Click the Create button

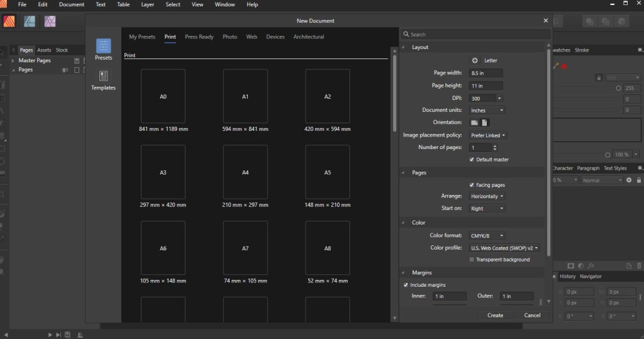coord(495,315)
